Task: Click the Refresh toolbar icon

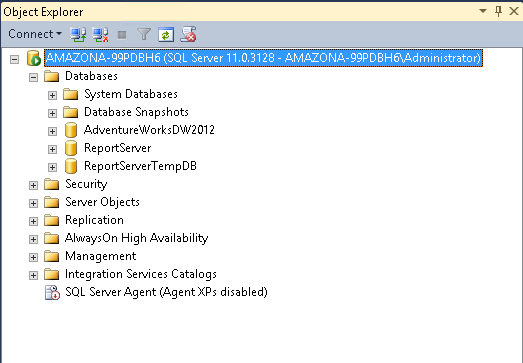Action: click(x=166, y=35)
